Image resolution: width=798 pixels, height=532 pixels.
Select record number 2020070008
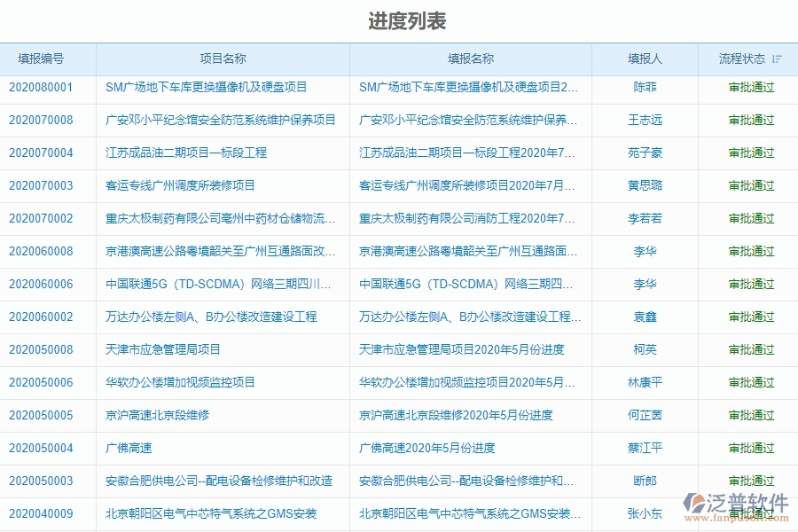48,120
